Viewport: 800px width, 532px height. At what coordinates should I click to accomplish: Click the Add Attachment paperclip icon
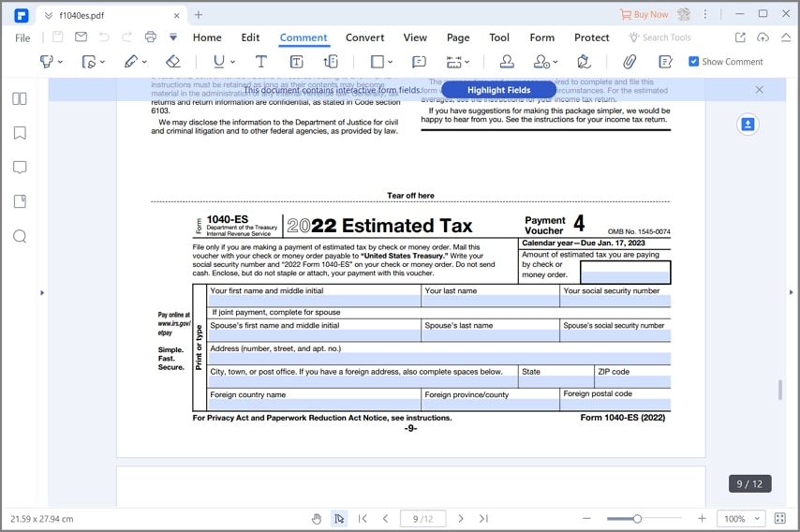[630, 62]
